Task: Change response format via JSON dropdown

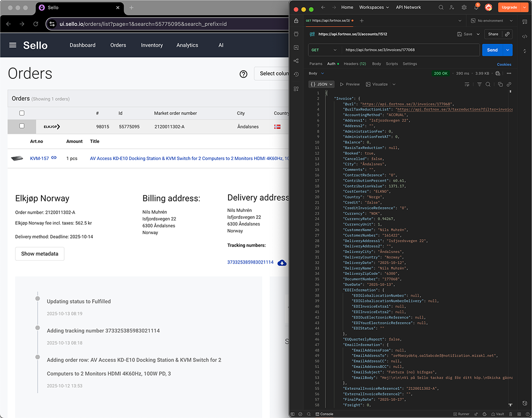Action: pyautogui.click(x=322, y=84)
